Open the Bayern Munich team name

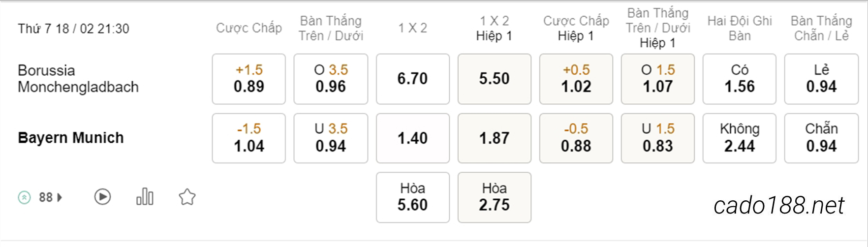coord(71,138)
